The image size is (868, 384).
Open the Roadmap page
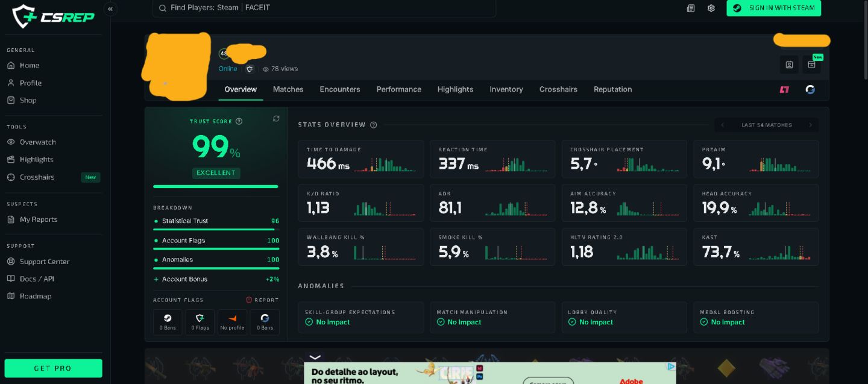(29, 296)
